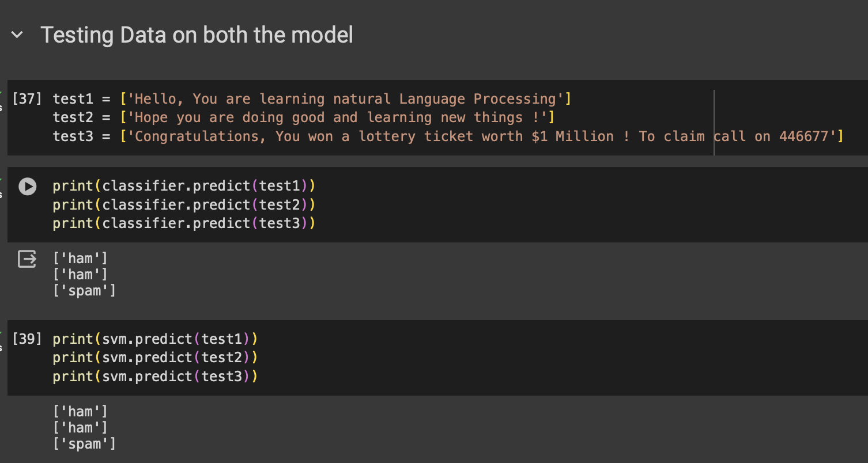This screenshot has width=868, height=463.
Task: Click the execution count [37] of the test data cell
Action: [x=27, y=98]
